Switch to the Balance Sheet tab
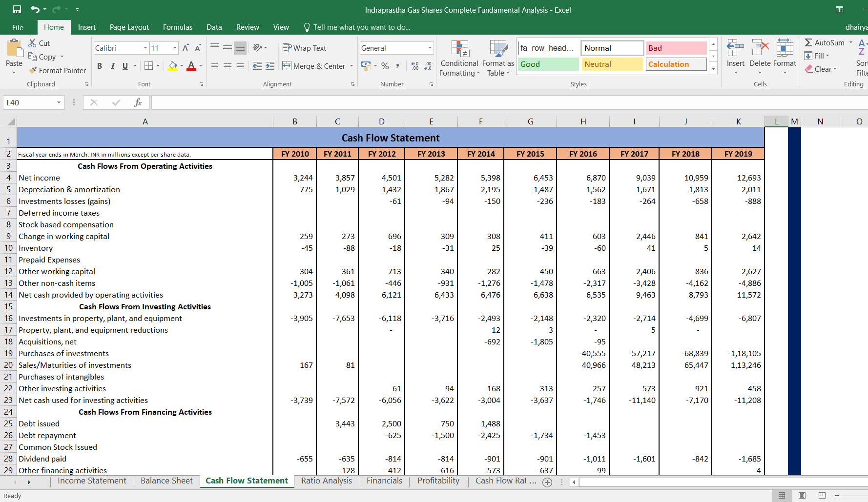 (x=167, y=481)
